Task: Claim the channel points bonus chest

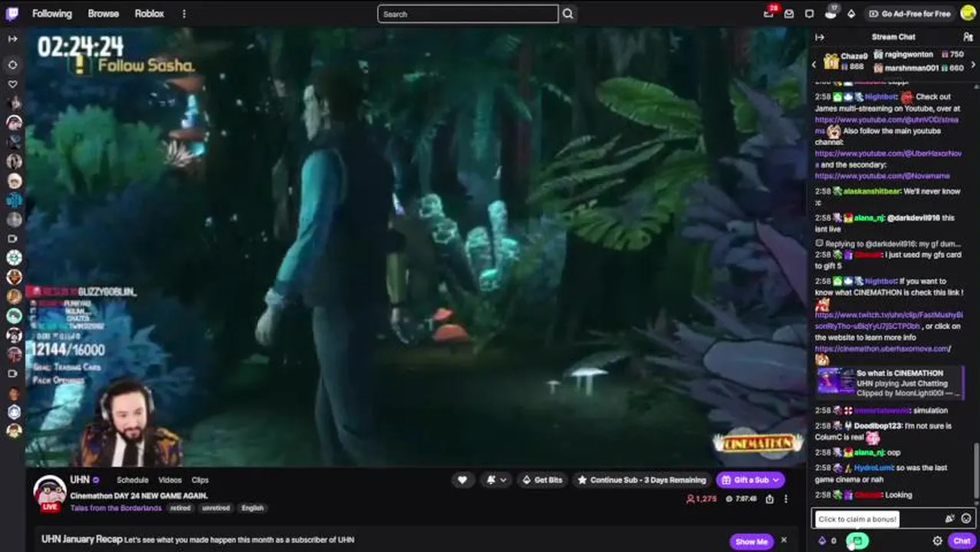Action: 857,540
